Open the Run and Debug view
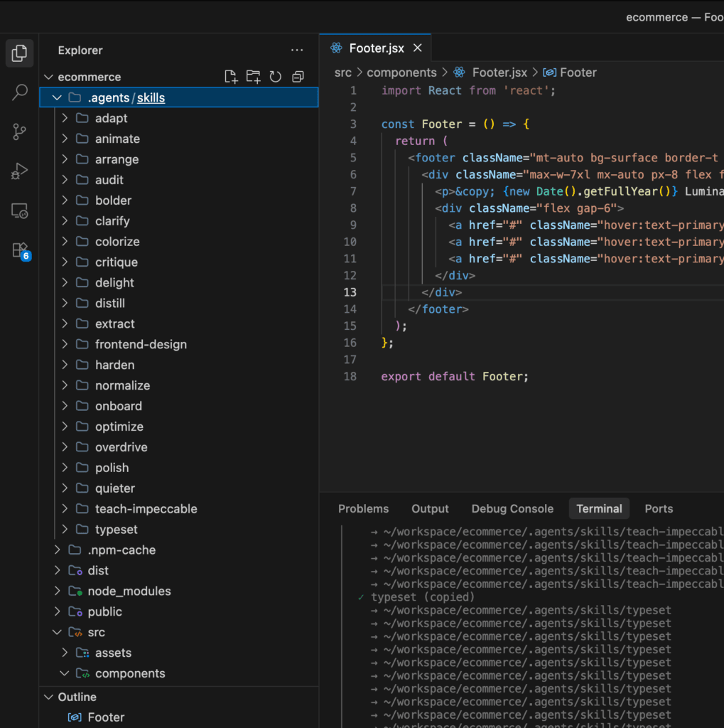 (x=19, y=171)
